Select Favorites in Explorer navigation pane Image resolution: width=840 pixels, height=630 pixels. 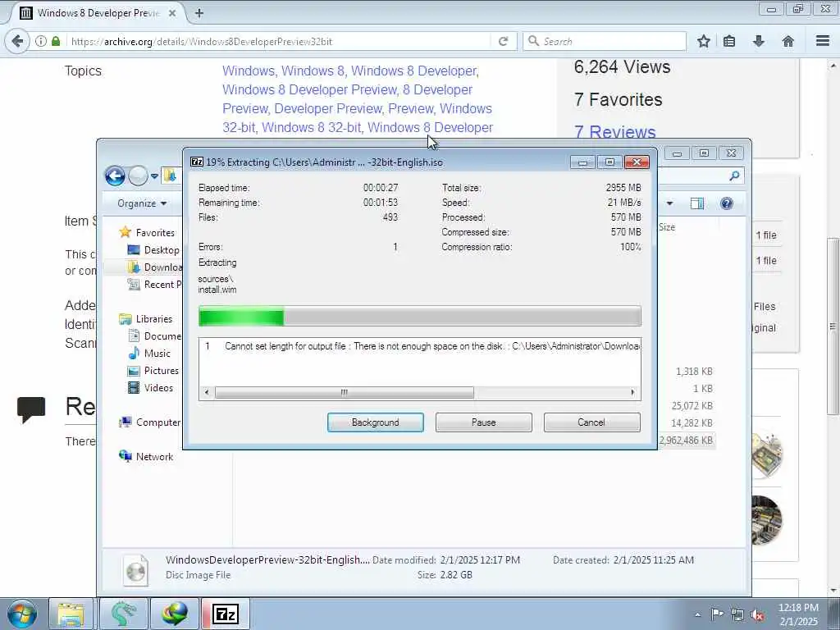point(155,232)
